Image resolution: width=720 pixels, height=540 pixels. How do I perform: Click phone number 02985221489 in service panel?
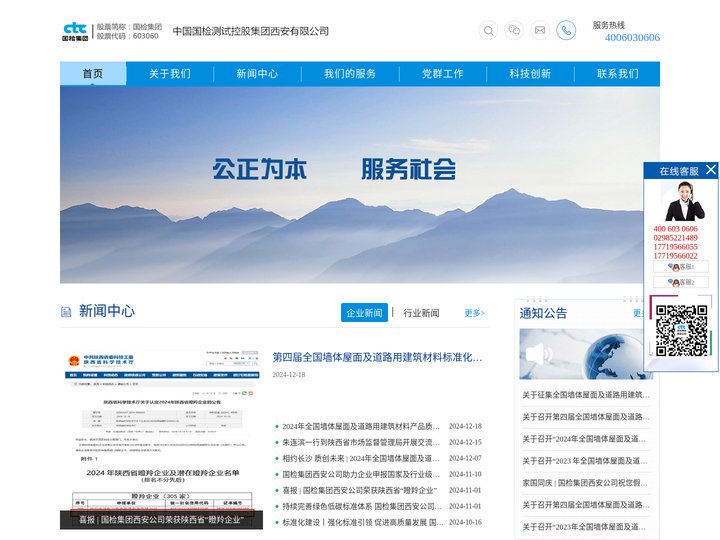click(675, 238)
